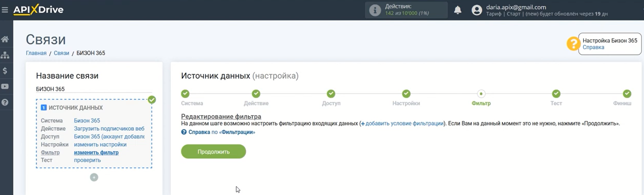Click the yellow question mark help icon
644x195 pixels.
[x=573, y=44]
